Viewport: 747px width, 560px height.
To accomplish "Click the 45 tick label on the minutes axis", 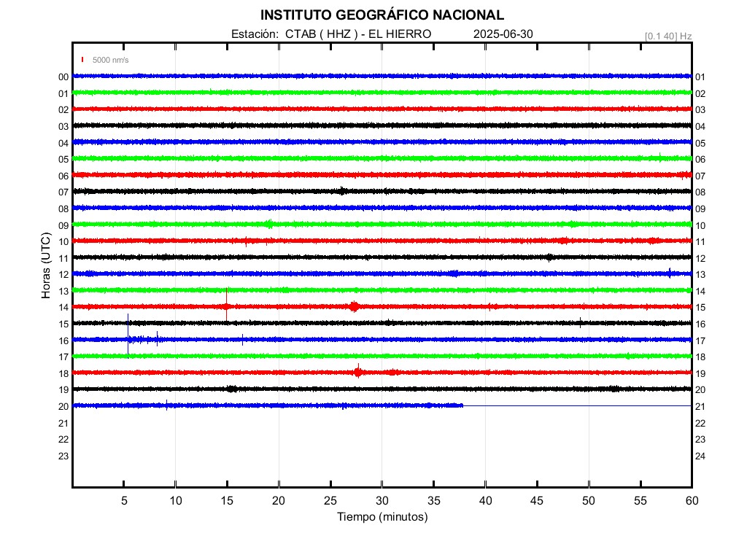I will [x=537, y=501].
